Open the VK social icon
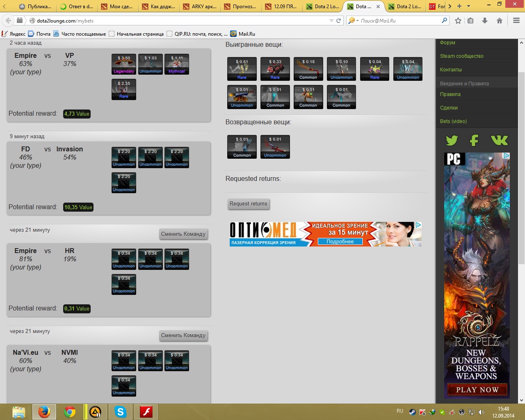This screenshot has width=525, height=420. [x=499, y=140]
